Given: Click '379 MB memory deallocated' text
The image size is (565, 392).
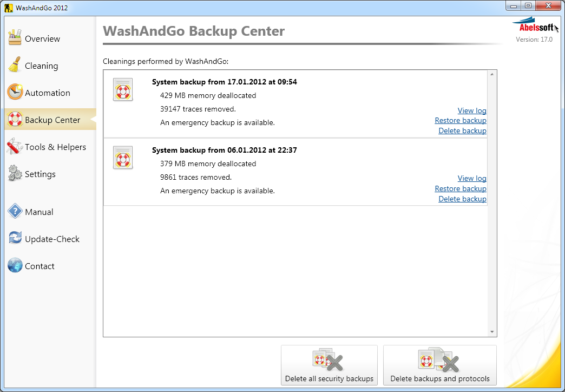Looking at the screenshot, I should [x=208, y=164].
